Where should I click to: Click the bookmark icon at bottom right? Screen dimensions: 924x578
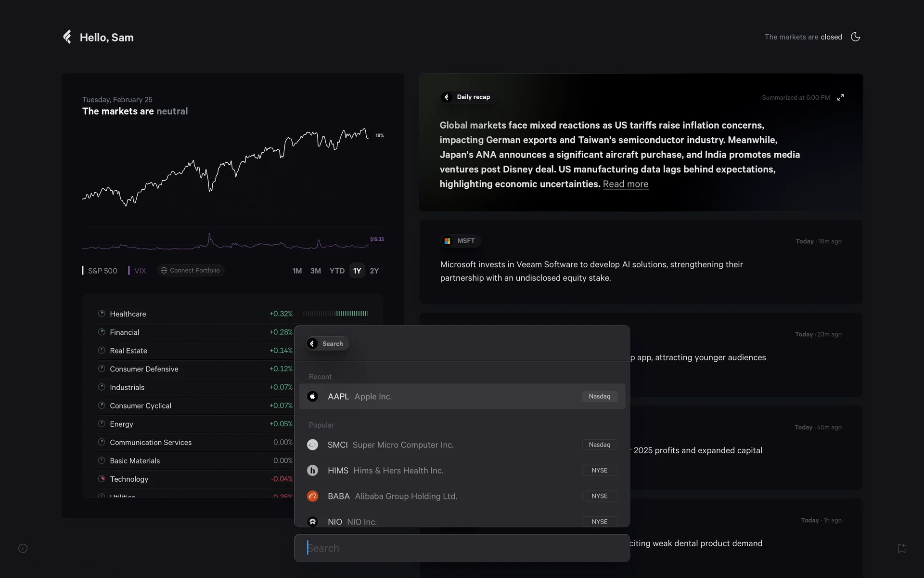coord(901,548)
